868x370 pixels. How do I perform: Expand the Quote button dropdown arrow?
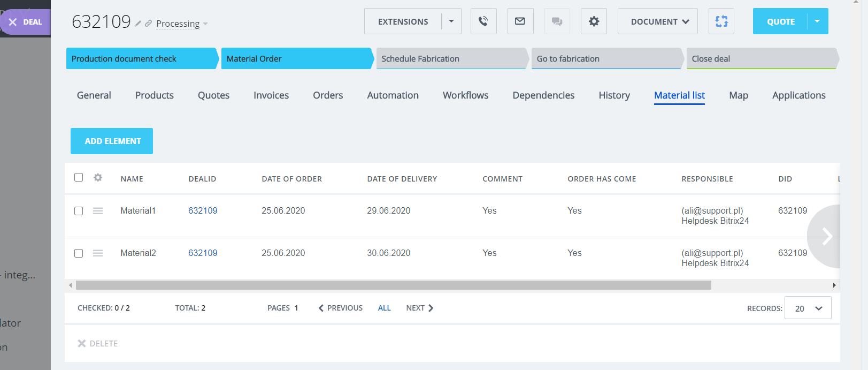pos(817,21)
